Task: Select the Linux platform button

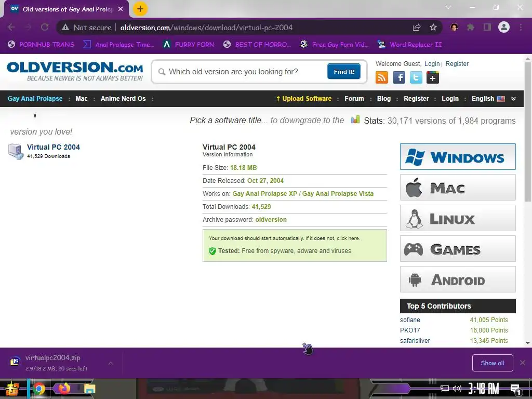Action: pos(458,218)
